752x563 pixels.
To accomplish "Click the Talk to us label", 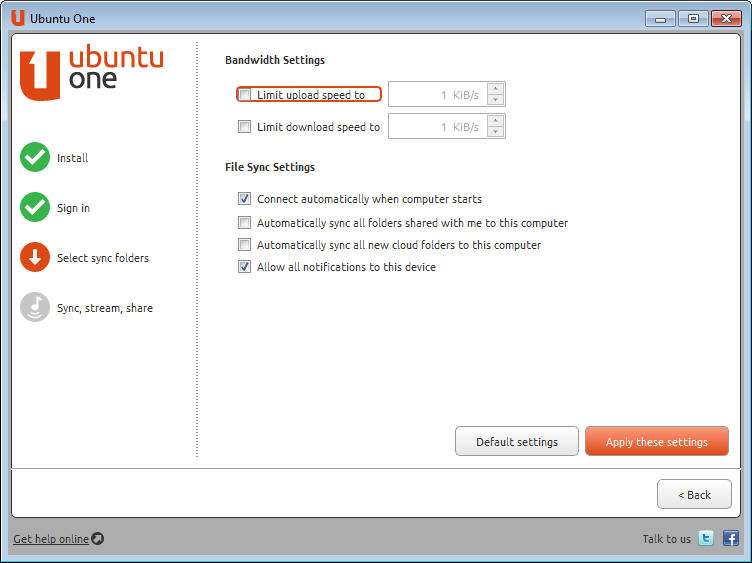I will 667,539.
